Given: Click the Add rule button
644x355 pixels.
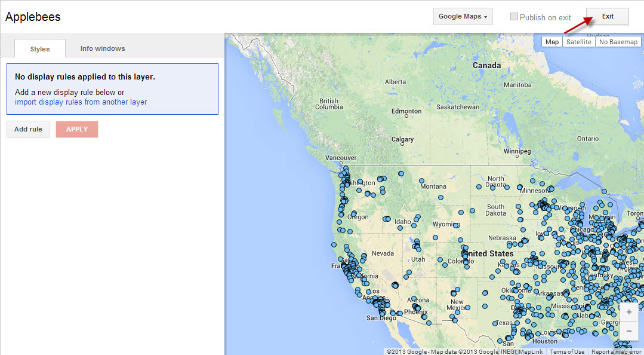Looking at the screenshot, I should [28, 129].
